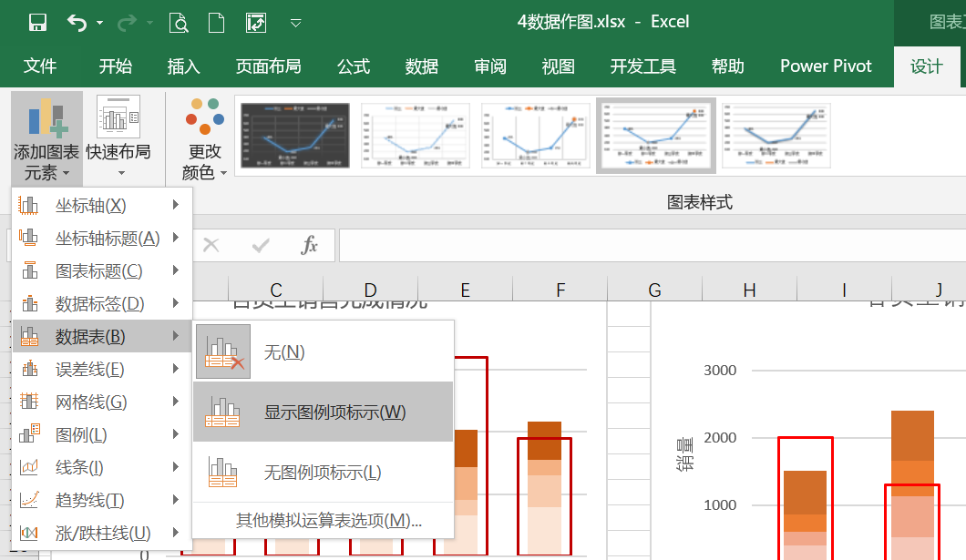Expand Customize Quick Access Toolbar dropdown
The height and width of the screenshot is (560, 966).
click(x=295, y=24)
